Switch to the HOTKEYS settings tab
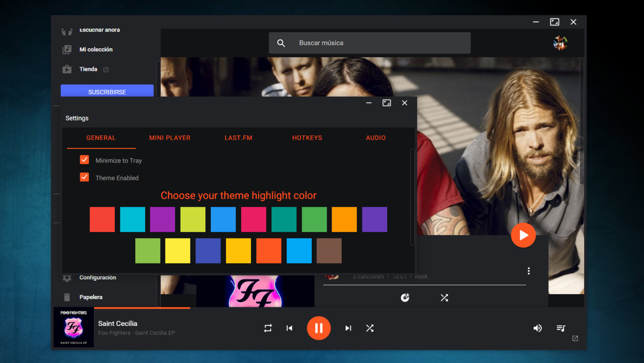Viewport: 644px width, 363px height. pos(307,138)
